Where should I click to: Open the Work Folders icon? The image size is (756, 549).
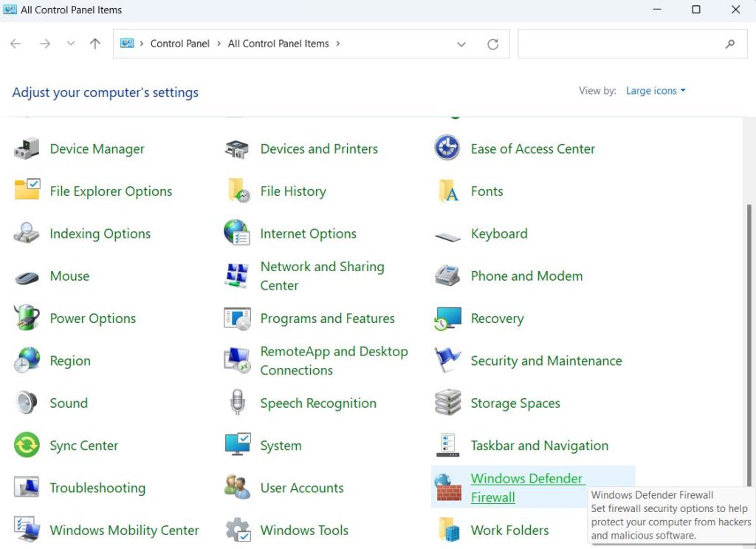click(x=449, y=530)
